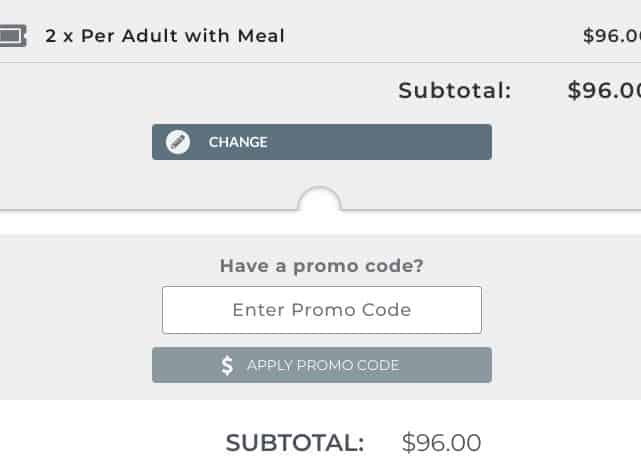
Task: Click the Have a promo code? heading
Action: pos(322,266)
